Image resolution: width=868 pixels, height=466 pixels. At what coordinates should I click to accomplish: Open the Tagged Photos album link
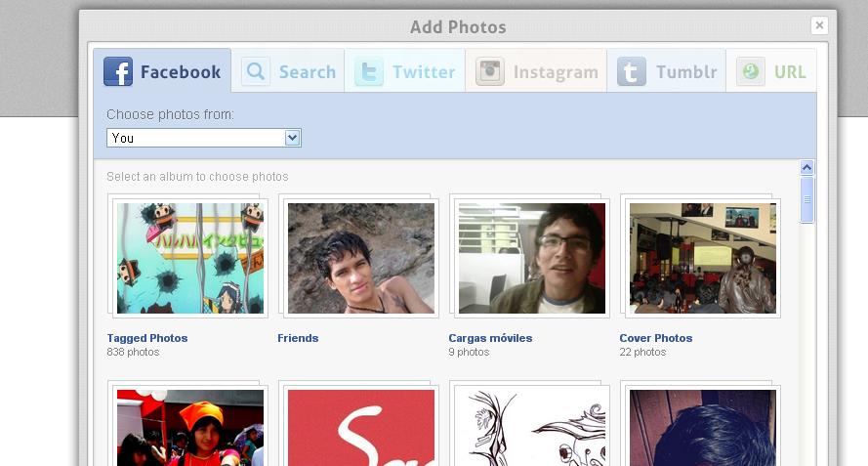pyautogui.click(x=147, y=338)
